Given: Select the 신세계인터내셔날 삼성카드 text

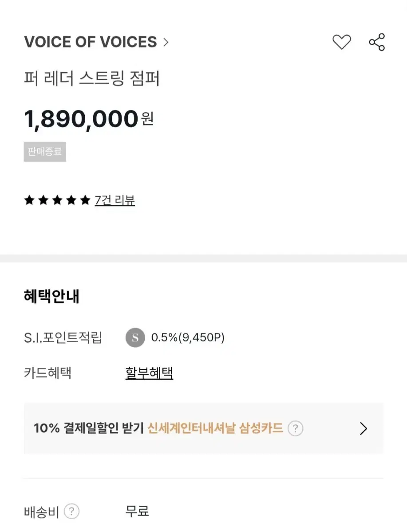Looking at the screenshot, I should tap(215, 429).
